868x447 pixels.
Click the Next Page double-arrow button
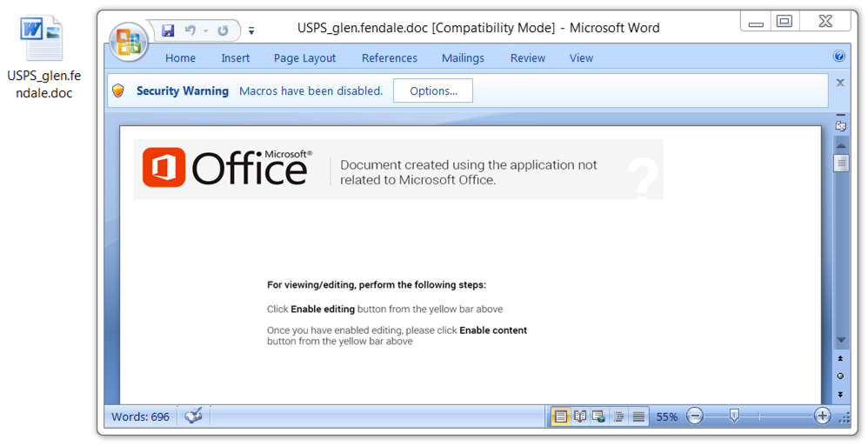840,395
